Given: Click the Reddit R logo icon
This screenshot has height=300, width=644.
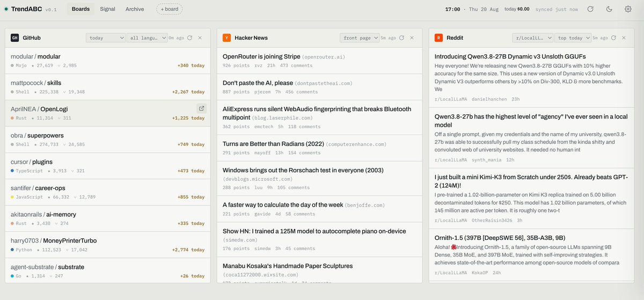Looking at the screenshot, I should (439, 38).
